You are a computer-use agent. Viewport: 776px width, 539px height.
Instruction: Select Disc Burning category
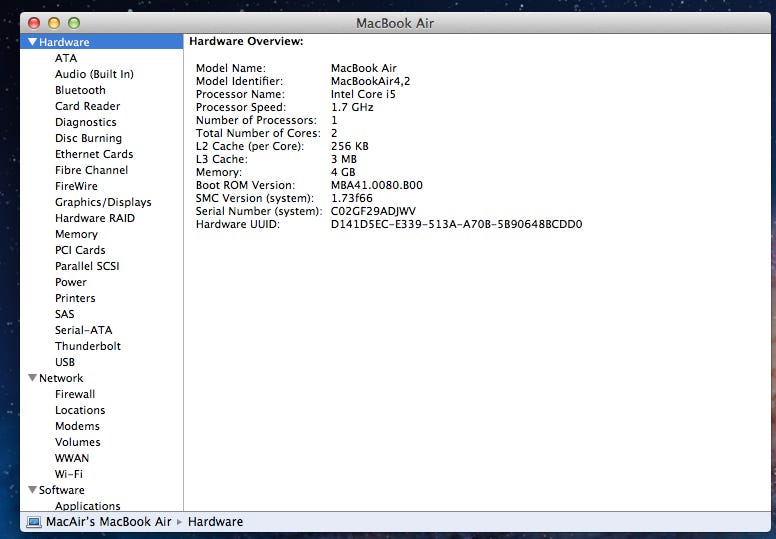pos(88,138)
